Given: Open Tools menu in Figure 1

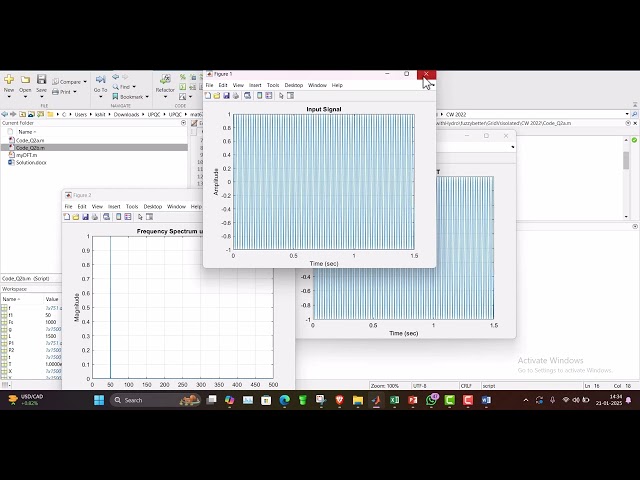Looking at the screenshot, I should [x=273, y=85].
